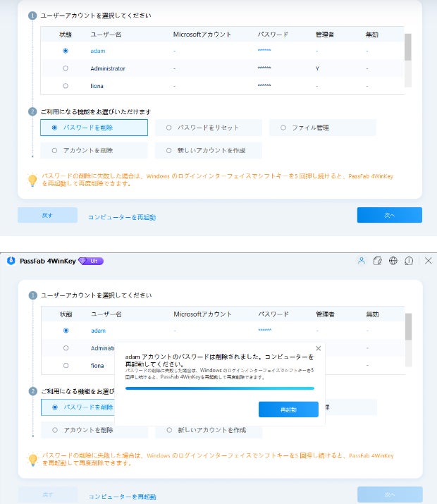This screenshot has width=437, height=504.
Task: Click user name fiona in lower screenshot
Action: tap(97, 366)
